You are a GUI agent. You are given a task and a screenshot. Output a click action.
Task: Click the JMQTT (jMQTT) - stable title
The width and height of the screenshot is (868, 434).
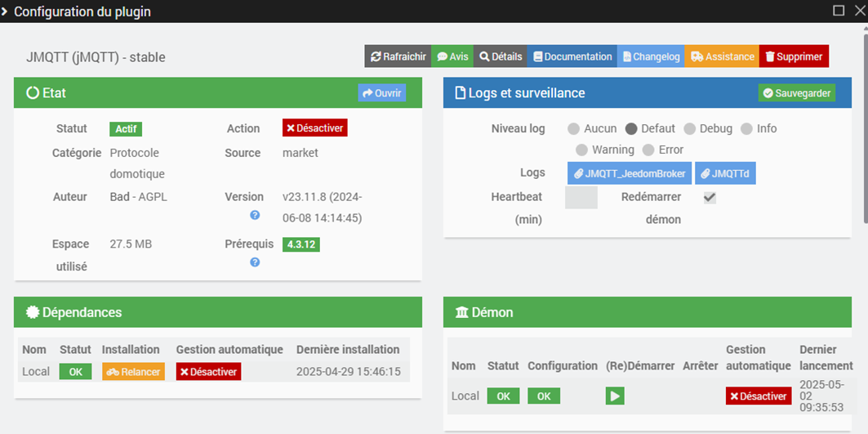click(x=96, y=56)
